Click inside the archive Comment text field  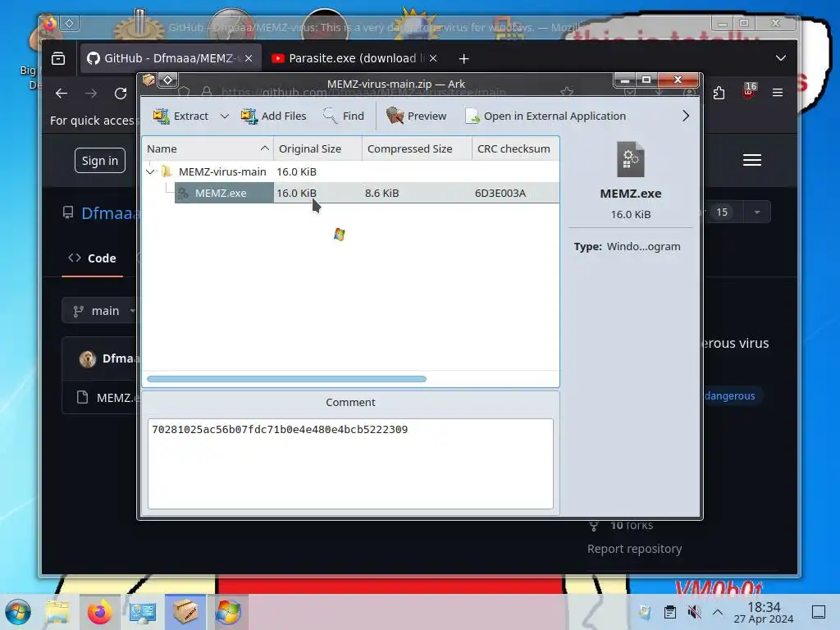350,464
